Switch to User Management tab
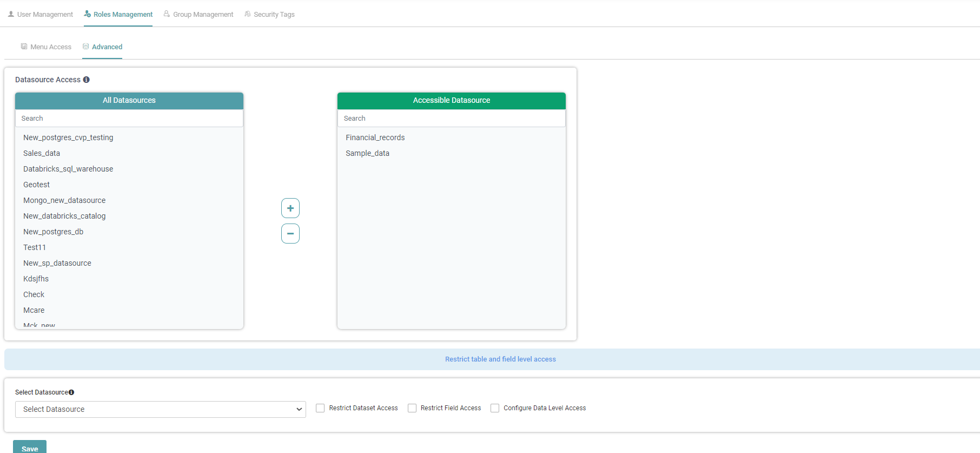This screenshot has height=453, width=980. pos(41,15)
